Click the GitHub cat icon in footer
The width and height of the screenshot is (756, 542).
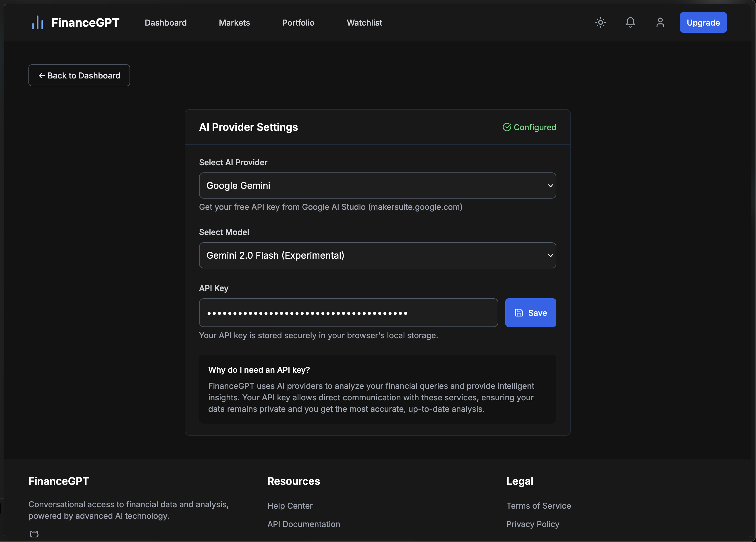pos(34,534)
